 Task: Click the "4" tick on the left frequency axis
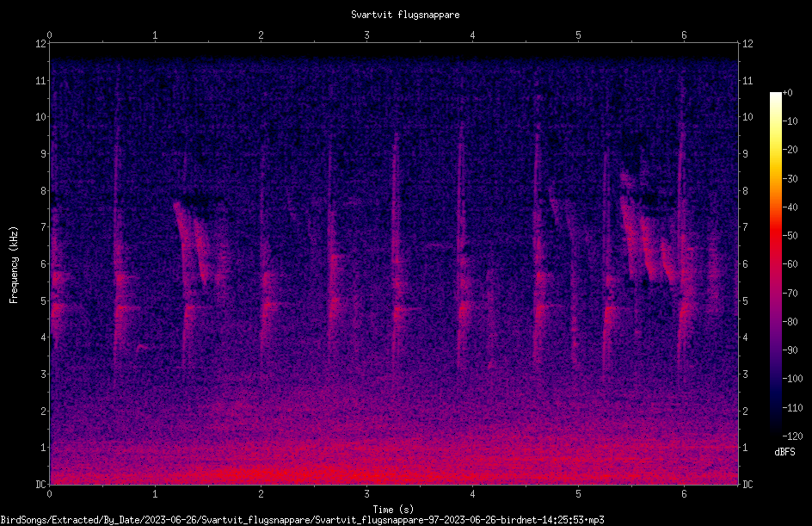43,337
